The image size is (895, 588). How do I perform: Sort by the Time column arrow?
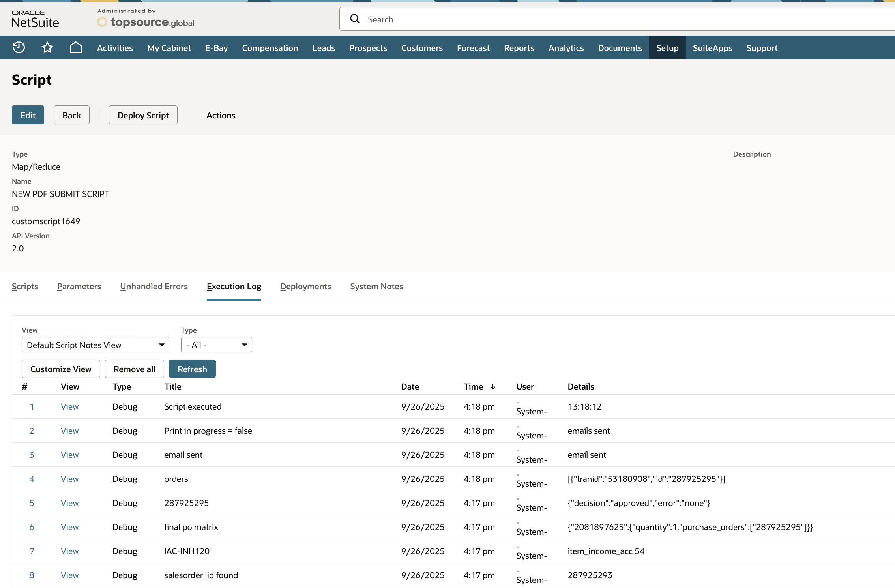point(493,387)
